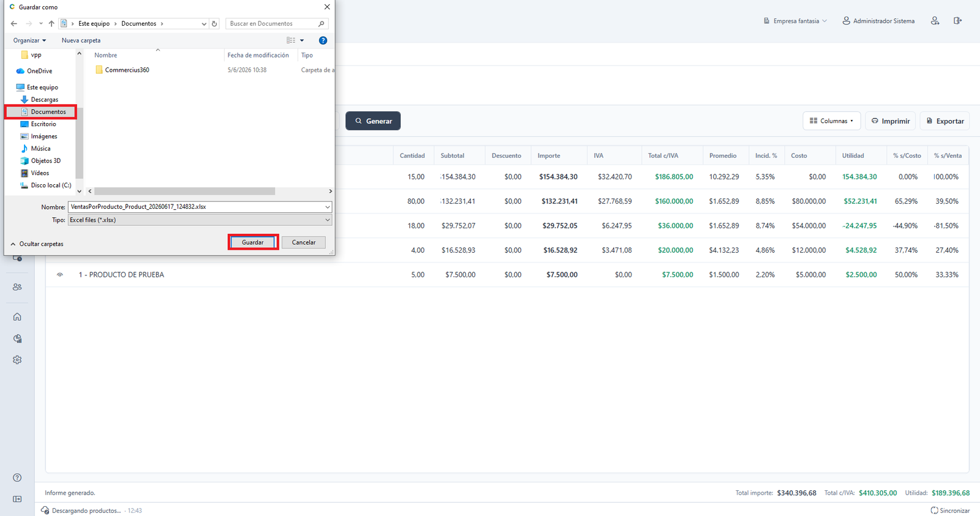Open the settings gear in the sidebar

coord(17,360)
